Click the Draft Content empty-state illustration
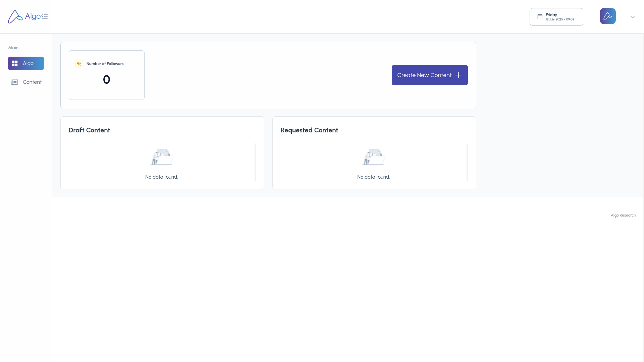 pyautogui.click(x=162, y=157)
